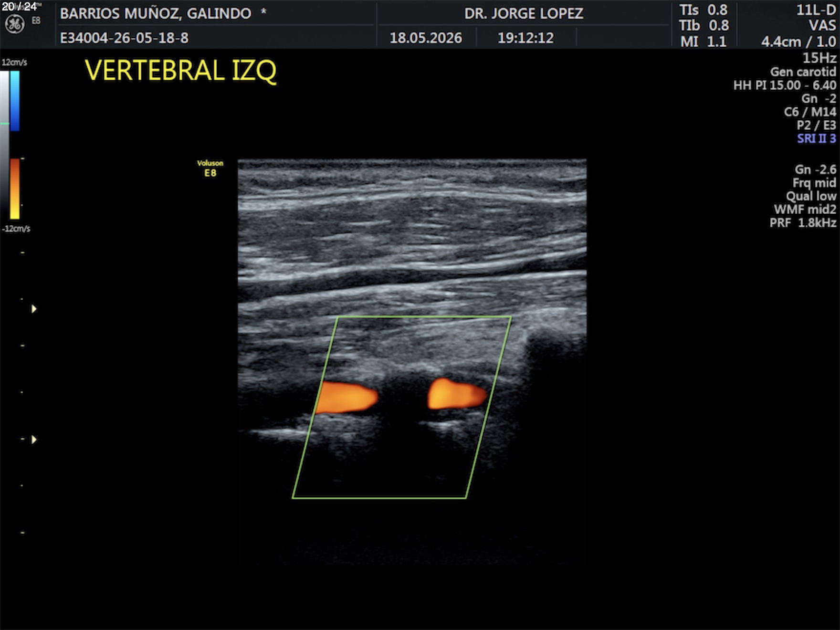
Task: Click the DR. JORGE LOPEZ field
Action: coord(524,13)
